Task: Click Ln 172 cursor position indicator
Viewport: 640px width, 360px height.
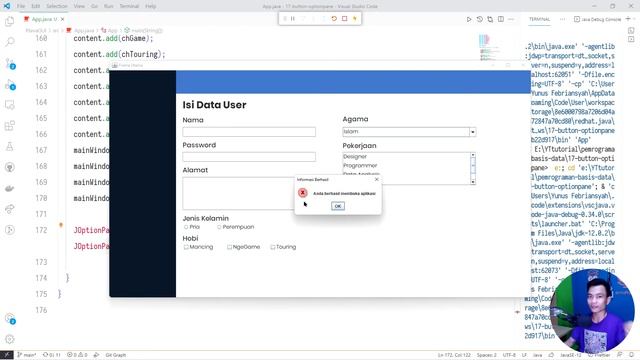Action: coord(454,355)
